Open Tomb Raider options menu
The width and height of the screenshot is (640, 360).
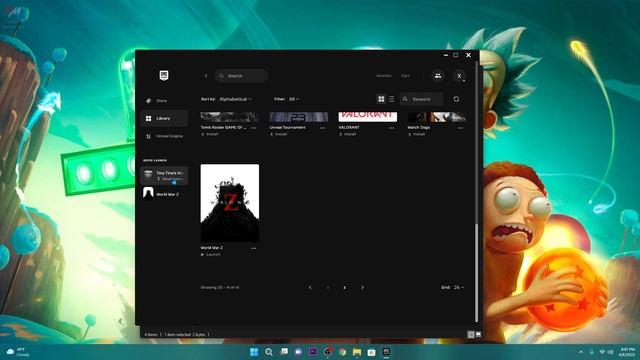253,128
